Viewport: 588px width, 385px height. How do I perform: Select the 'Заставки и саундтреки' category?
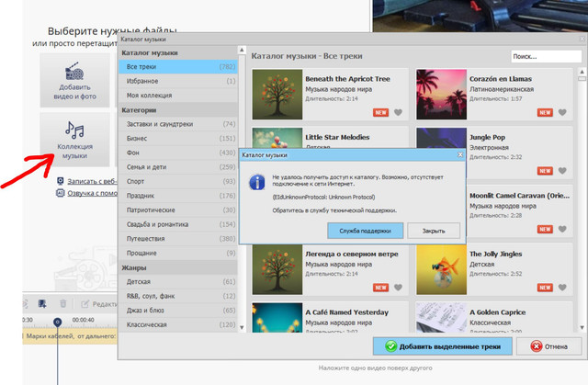[x=178, y=124]
